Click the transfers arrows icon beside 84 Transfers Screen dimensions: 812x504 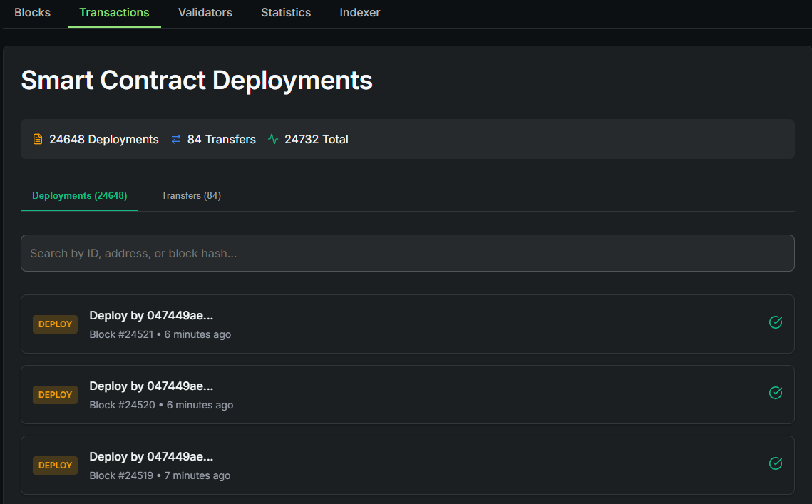175,139
